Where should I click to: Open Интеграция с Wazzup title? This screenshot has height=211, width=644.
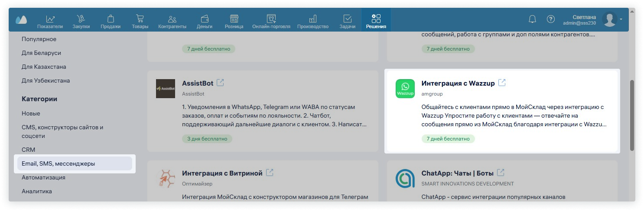[x=458, y=83]
